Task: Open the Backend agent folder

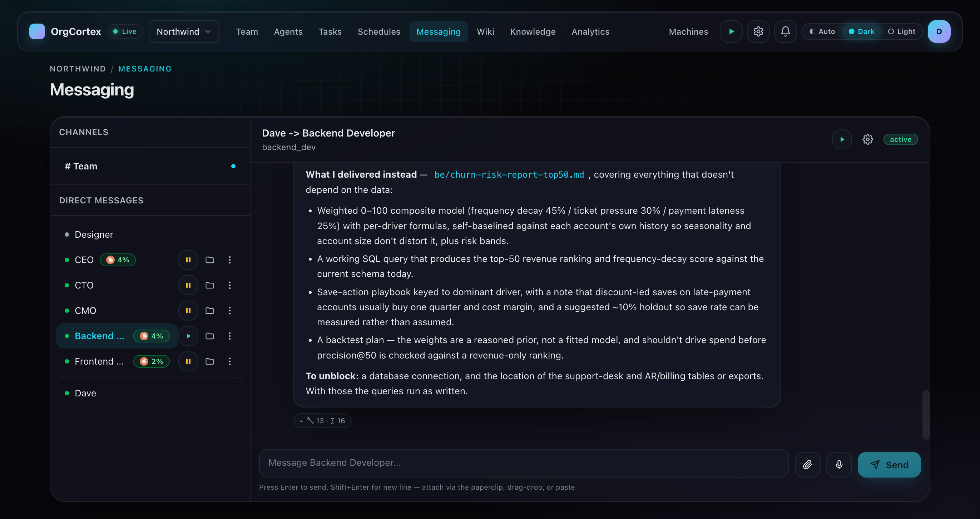Action: coord(210,336)
